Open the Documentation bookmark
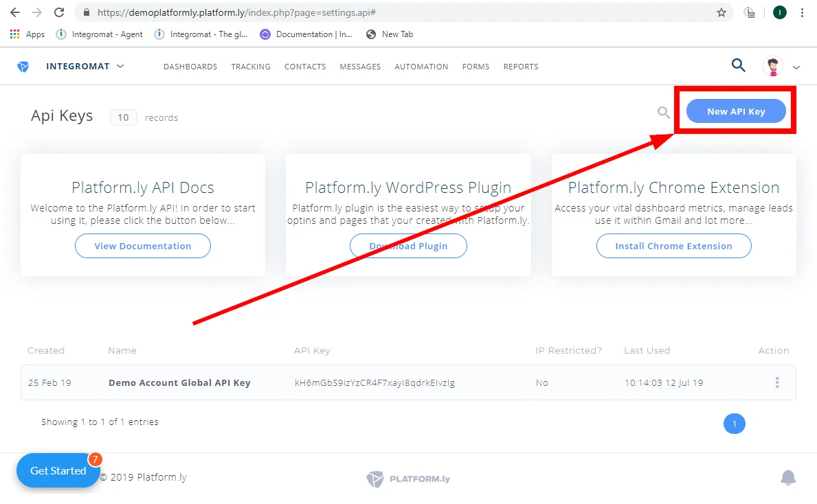This screenshot has height=504, width=817. (306, 34)
